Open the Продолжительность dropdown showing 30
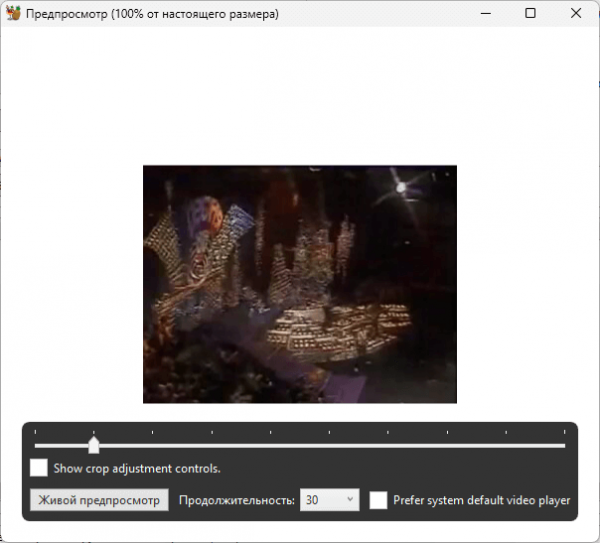Screen dimensions: 600x543 click(x=329, y=500)
